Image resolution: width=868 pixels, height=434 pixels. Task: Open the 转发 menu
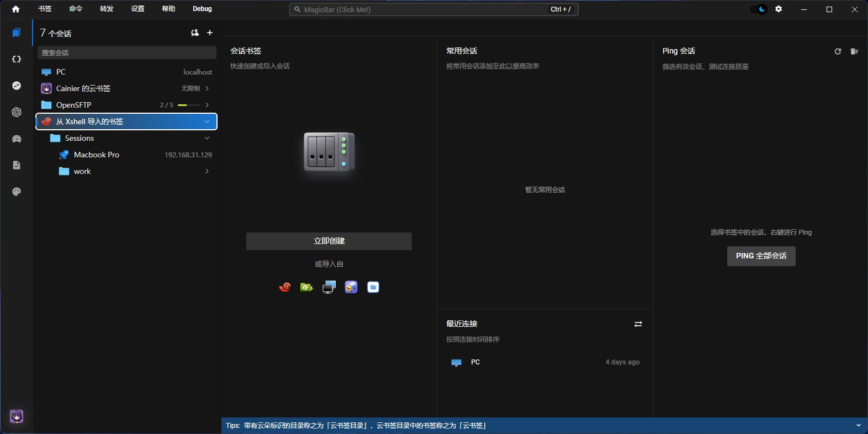(107, 9)
